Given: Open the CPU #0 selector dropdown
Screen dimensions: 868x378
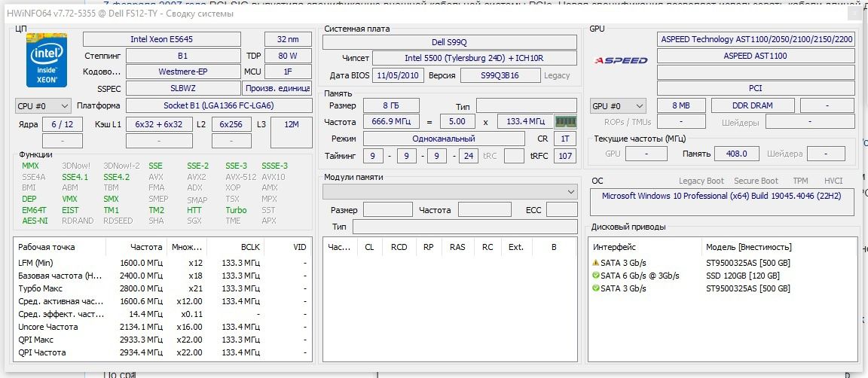Looking at the screenshot, I should click(43, 105).
